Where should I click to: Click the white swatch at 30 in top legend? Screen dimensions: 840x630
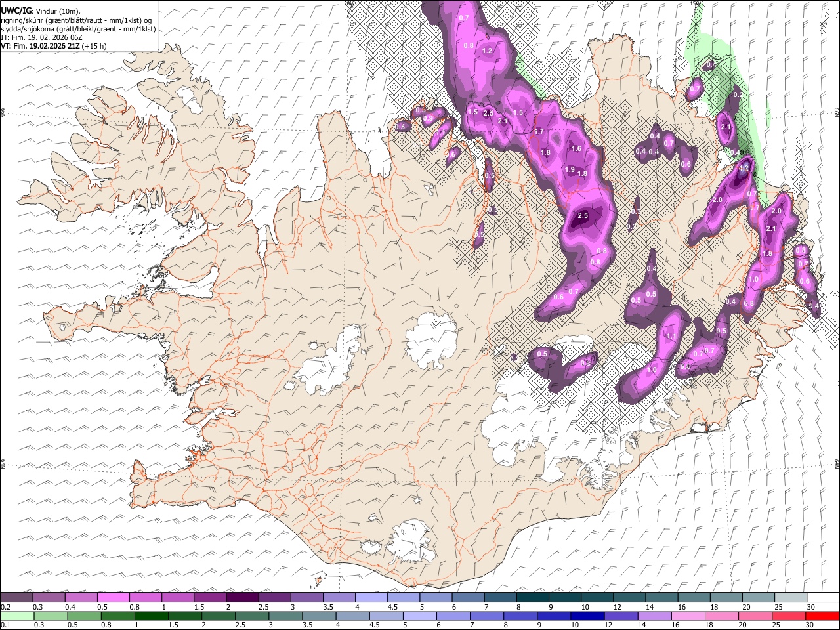coord(822,597)
